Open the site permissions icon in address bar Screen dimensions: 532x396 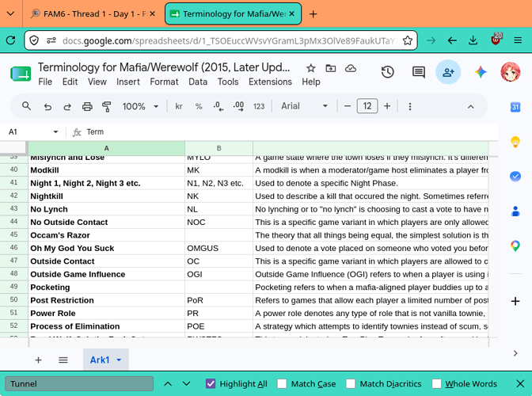click(51, 40)
